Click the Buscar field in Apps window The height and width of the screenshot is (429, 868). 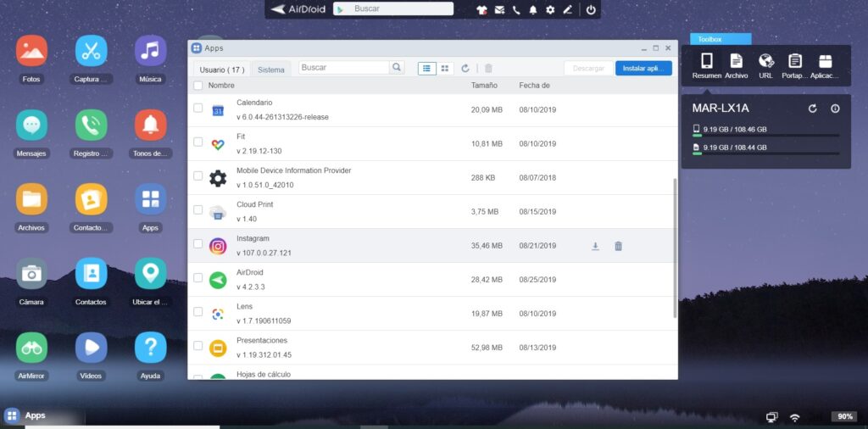tap(344, 68)
